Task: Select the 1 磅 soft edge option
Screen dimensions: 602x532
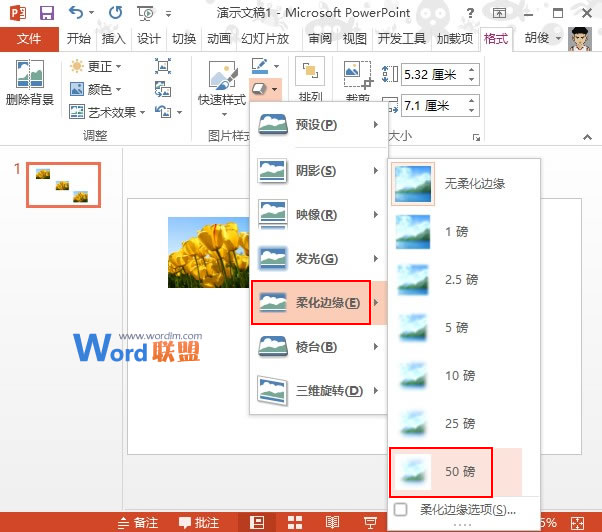Action: [x=456, y=232]
